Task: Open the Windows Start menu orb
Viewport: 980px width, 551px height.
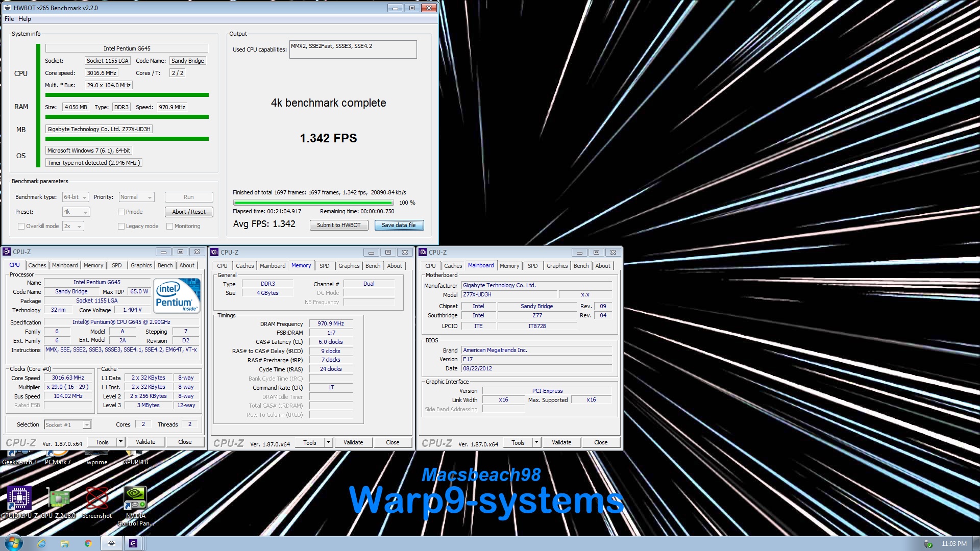Action: click(14, 543)
